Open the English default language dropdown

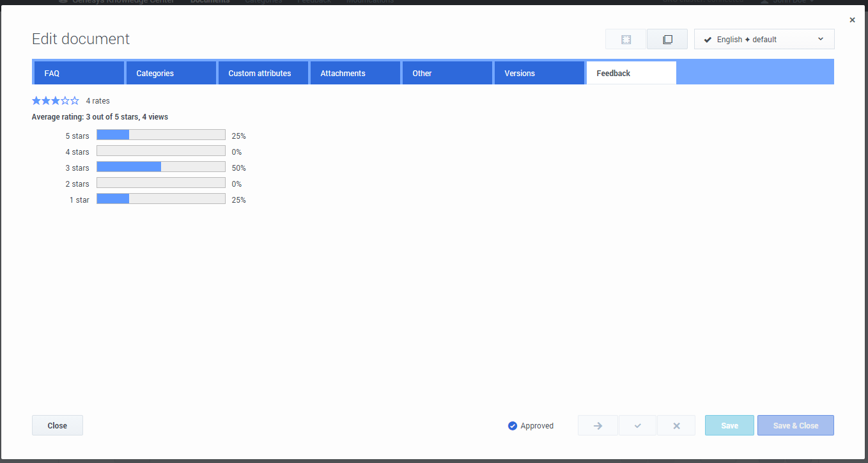764,40
